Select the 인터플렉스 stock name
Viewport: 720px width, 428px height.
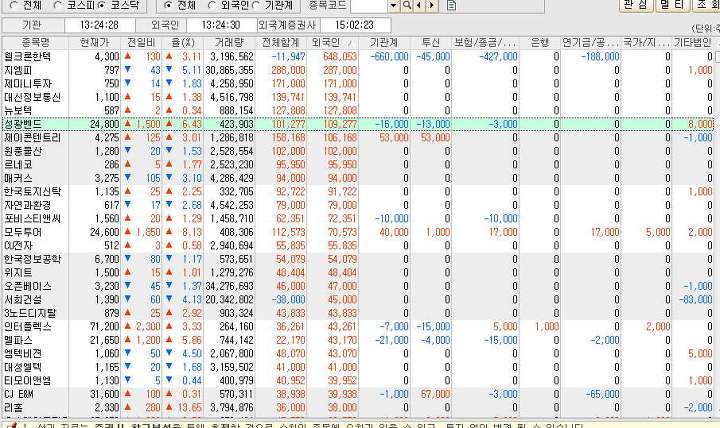click(28, 327)
